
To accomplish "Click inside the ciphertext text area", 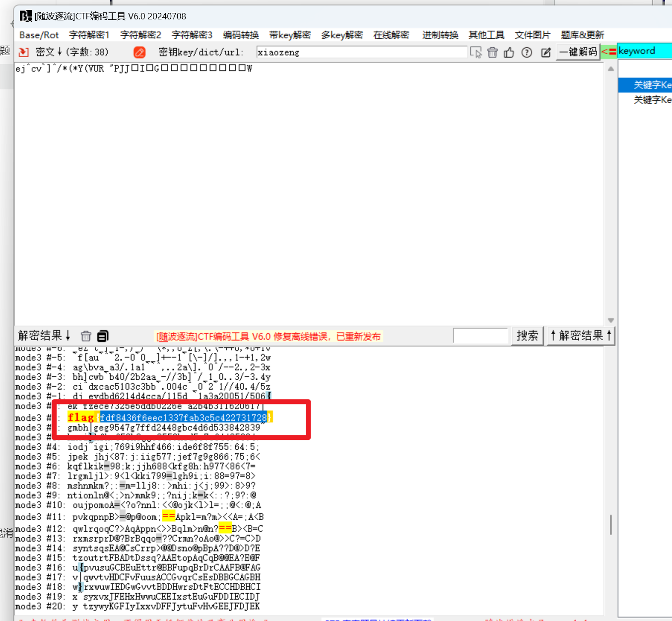I will pyautogui.click(x=309, y=194).
